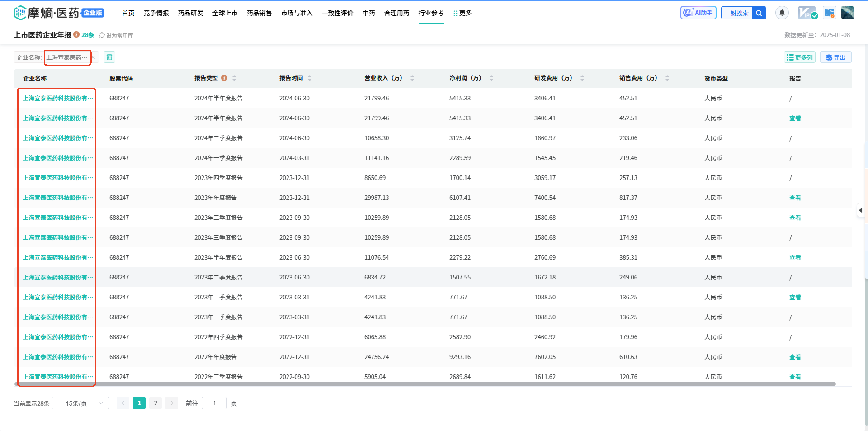Click report type 2023年二季度报告

218,277
